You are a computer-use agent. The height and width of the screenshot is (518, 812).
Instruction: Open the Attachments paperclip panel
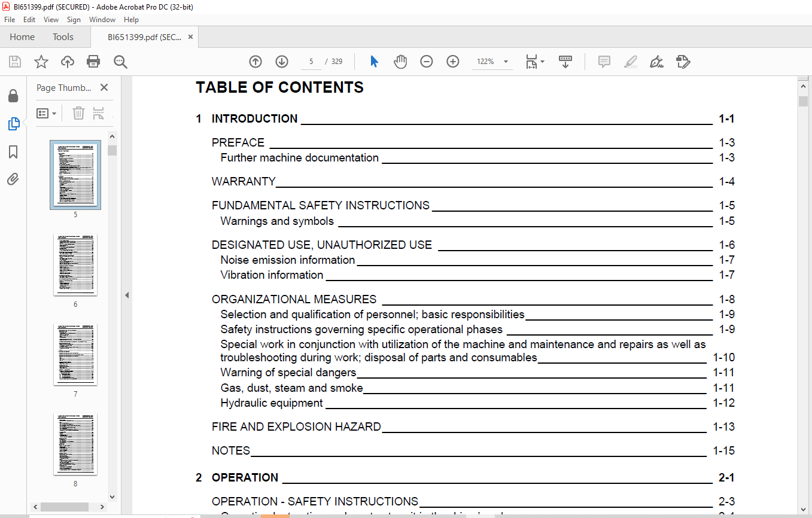coord(13,179)
